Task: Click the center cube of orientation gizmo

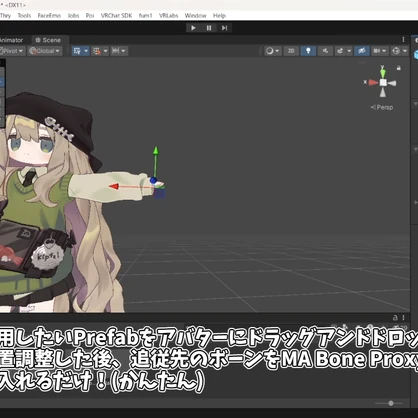Action: [383, 82]
